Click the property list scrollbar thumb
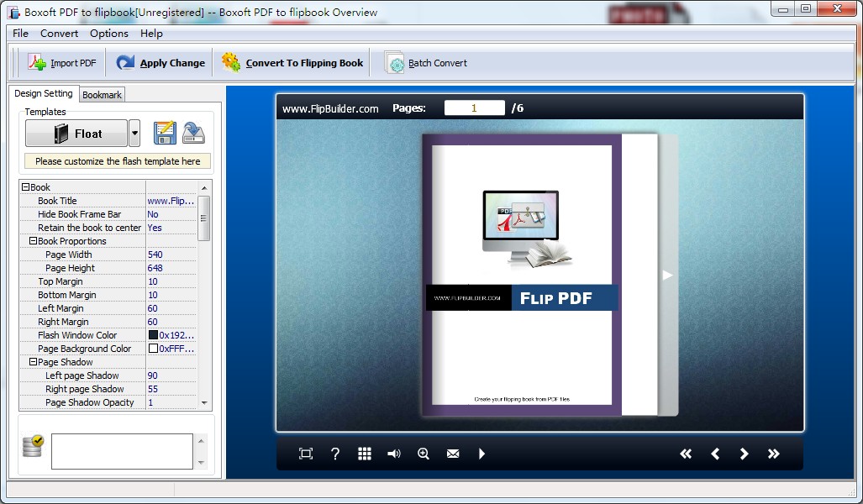The width and height of the screenshot is (863, 504). point(204,218)
